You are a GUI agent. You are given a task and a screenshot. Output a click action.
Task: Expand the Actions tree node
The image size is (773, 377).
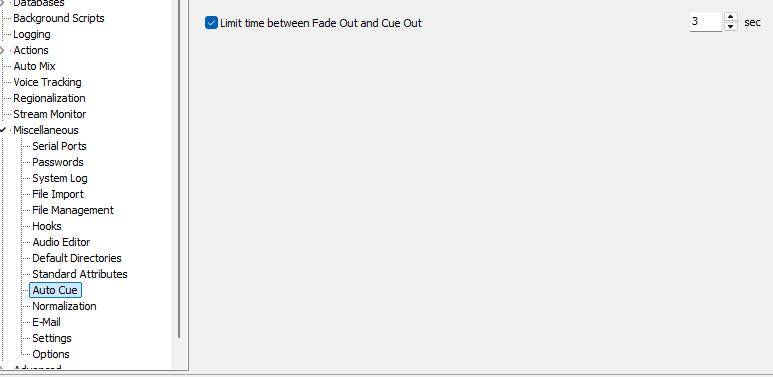[3, 50]
